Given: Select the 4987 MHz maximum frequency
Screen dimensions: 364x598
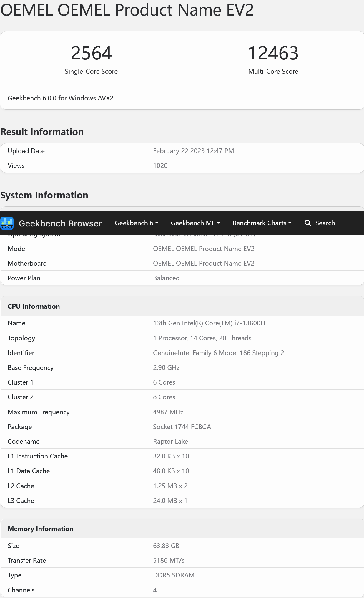Looking at the screenshot, I should click(x=168, y=412).
